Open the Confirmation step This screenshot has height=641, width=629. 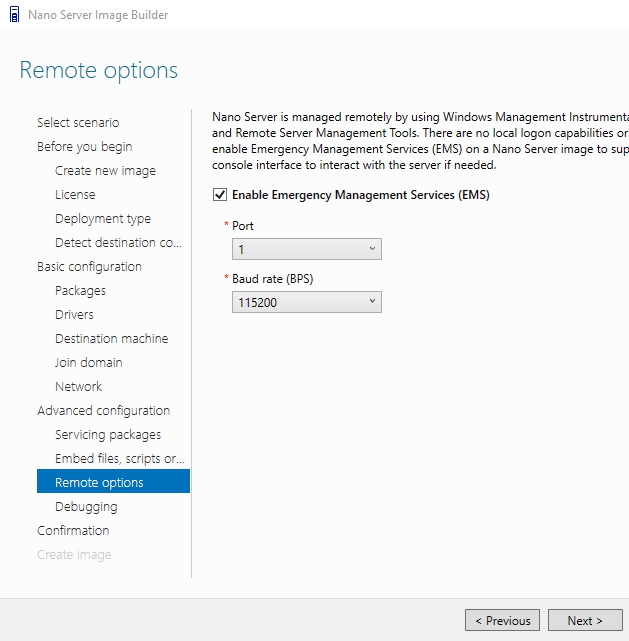tap(73, 531)
